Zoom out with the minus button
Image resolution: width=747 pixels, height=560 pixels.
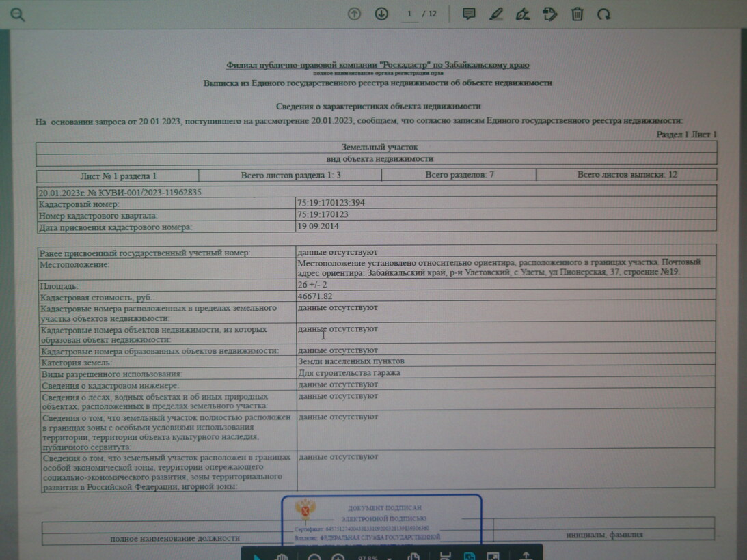click(x=314, y=556)
